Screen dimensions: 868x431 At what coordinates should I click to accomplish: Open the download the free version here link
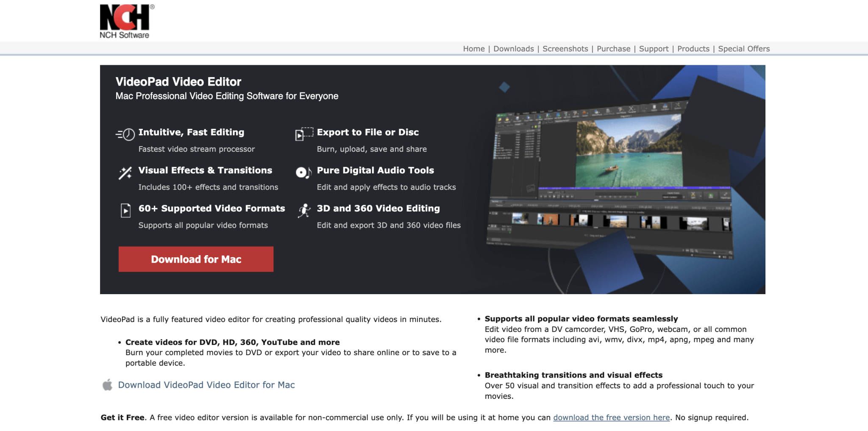coord(612,417)
